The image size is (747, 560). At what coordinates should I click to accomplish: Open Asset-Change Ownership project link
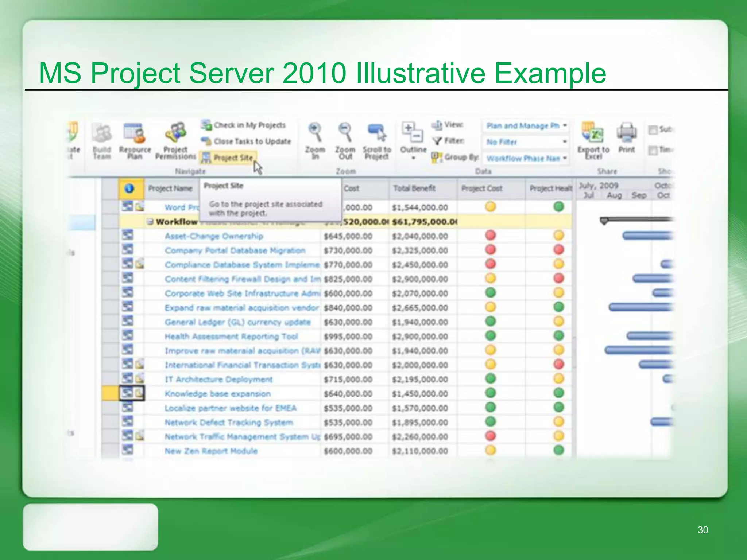214,236
